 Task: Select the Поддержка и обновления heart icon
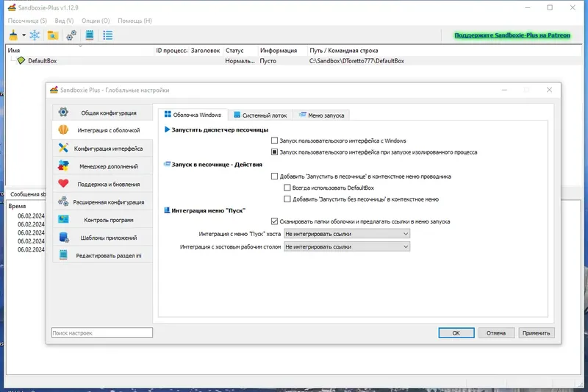point(63,184)
